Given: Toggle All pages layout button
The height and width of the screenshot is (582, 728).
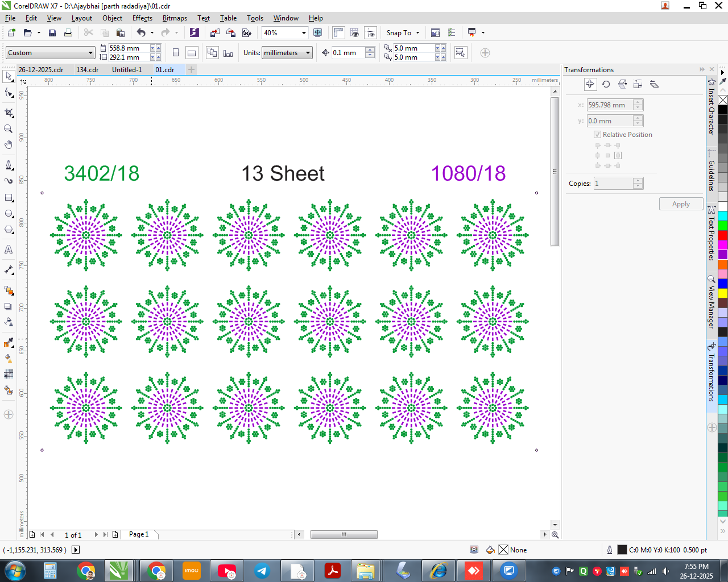Looking at the screenshot, I should pos(212,53).
